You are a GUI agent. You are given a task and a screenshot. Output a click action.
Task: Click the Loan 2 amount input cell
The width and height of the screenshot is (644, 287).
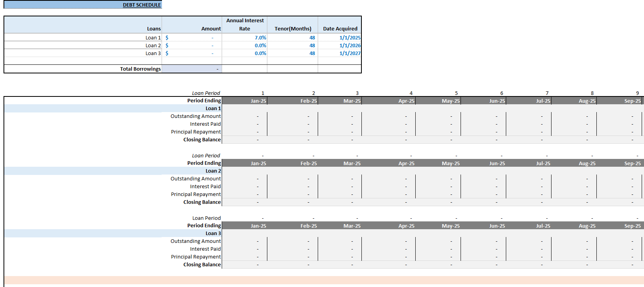(x=192, y=45)
